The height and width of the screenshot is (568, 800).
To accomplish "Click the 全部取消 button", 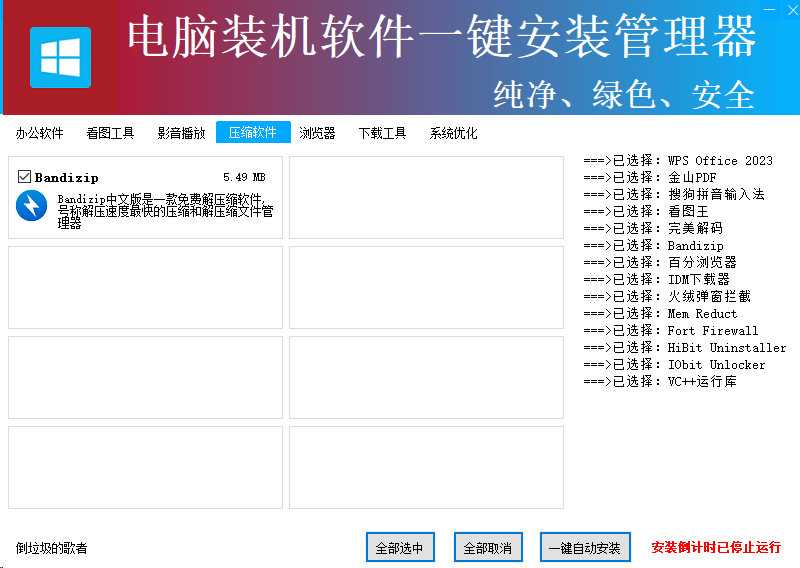I will tap(488, 547).
